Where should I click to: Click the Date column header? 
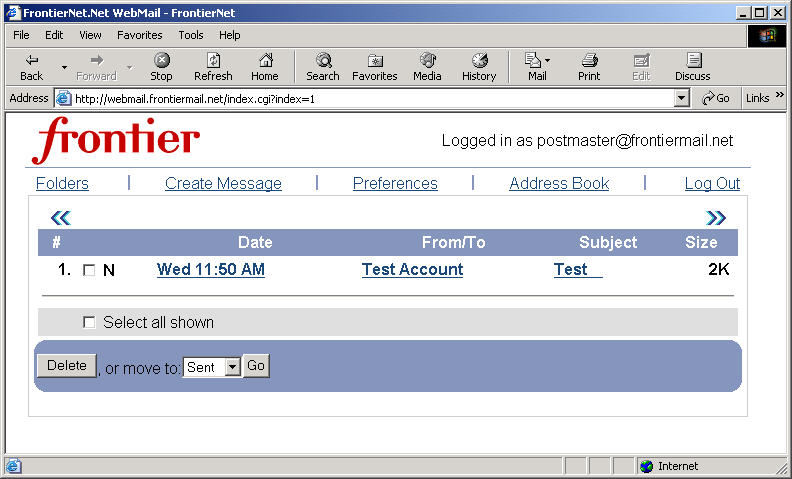(255, 242)
